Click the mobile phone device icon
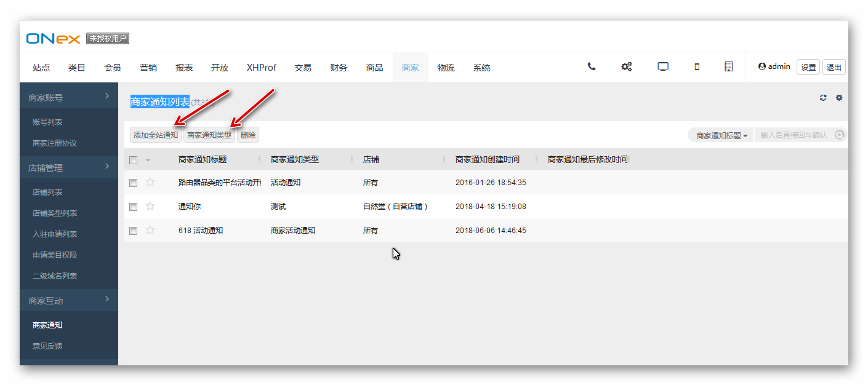The height and width of the screenshot is (385, 868). 697,67
